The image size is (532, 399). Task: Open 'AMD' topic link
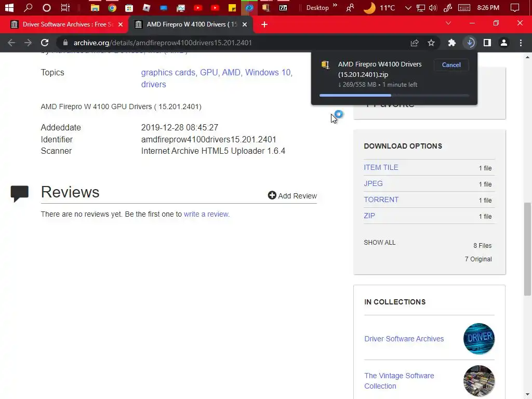[231, 72]
